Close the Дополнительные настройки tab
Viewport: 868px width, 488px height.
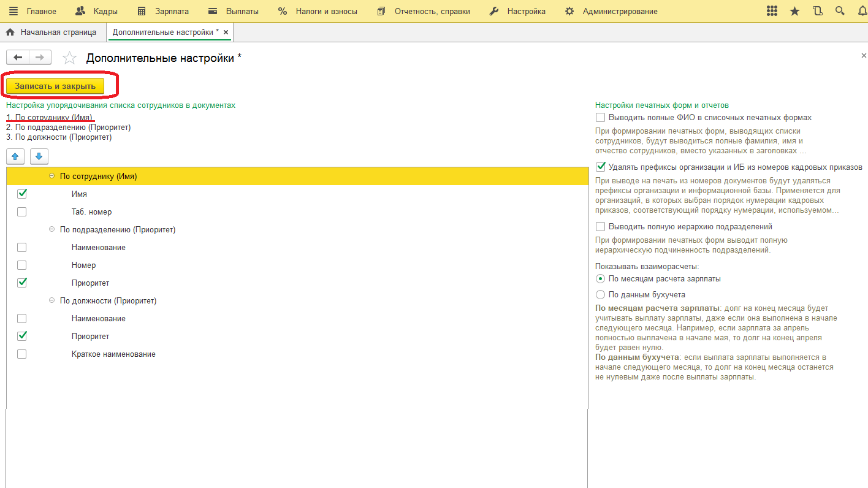[226, 32]
